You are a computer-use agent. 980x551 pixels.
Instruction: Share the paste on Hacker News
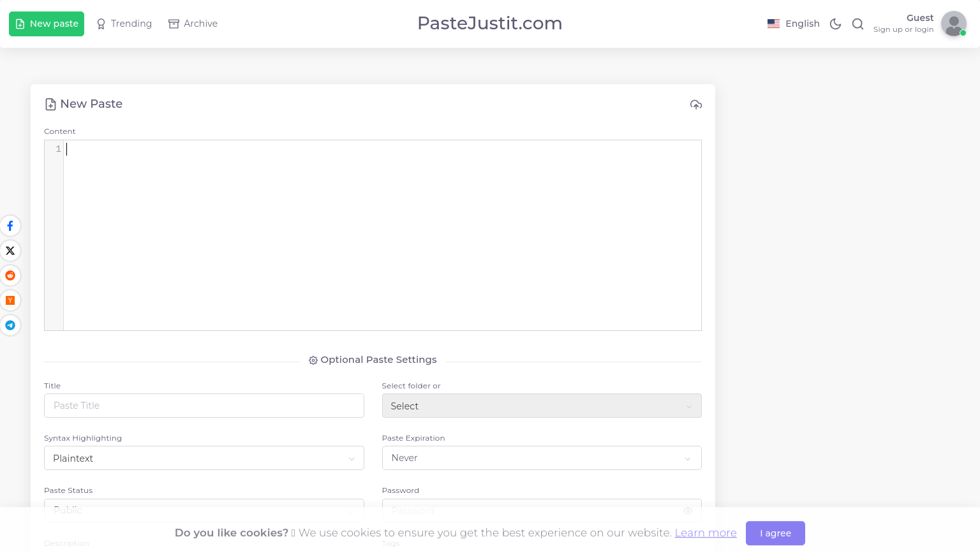pos(10,300)
